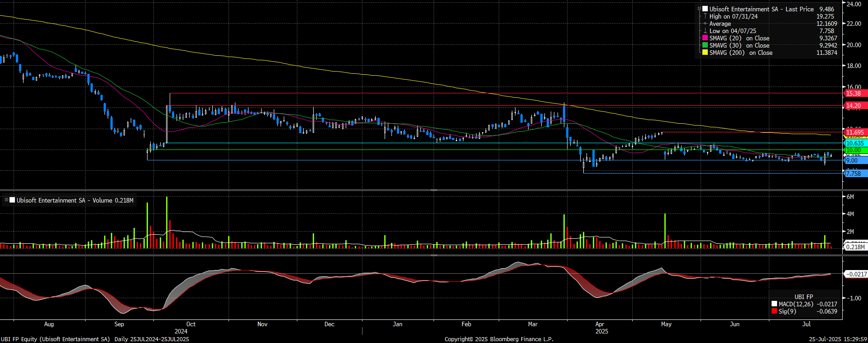The height and width of the screenshot is (343, 868).
Task: Click the SMAVG (200) value 11.3874
Action: click(827, 53)
